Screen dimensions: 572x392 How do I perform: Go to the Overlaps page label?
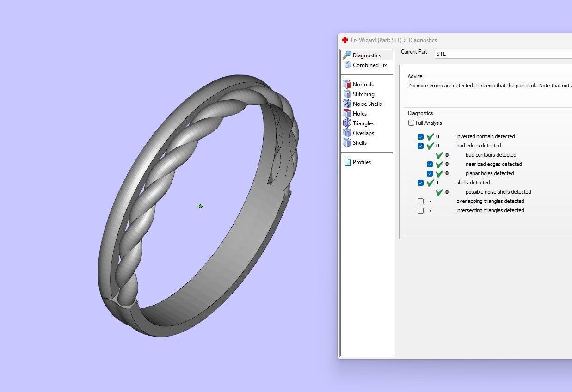pos(363,133)
